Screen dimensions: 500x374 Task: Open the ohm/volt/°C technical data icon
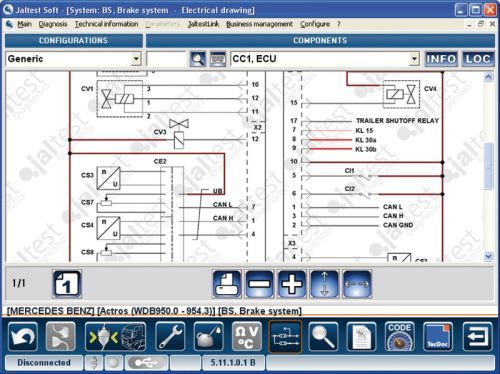(247, 336)
